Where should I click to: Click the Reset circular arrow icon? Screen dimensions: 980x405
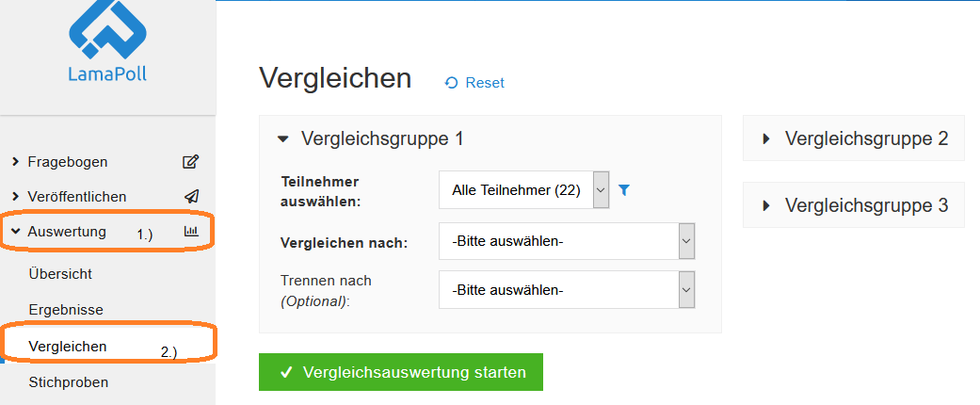click(x=451, y=83)
